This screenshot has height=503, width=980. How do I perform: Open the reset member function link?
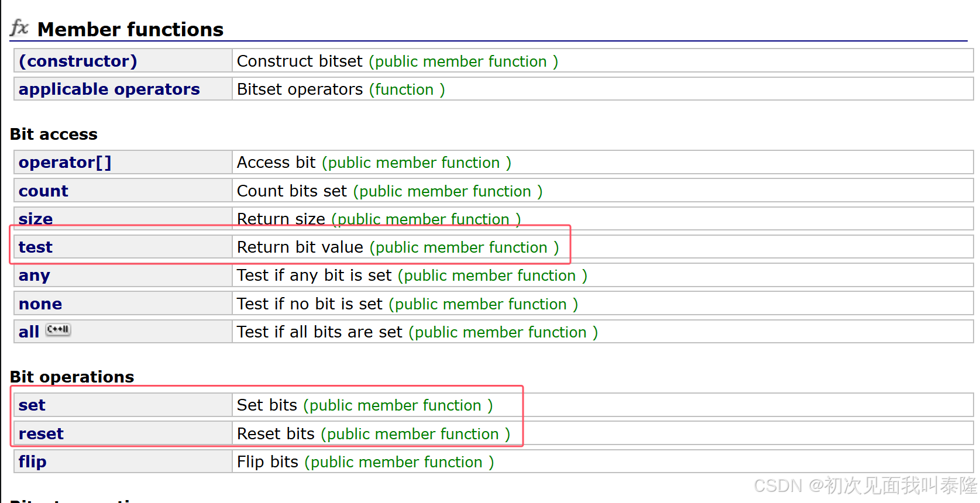coord(41,433)
